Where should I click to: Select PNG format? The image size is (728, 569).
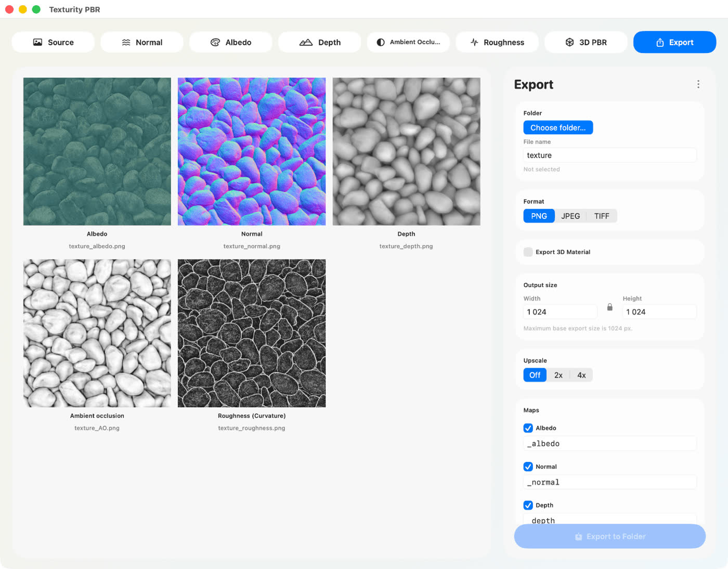[x=539, y=216]
